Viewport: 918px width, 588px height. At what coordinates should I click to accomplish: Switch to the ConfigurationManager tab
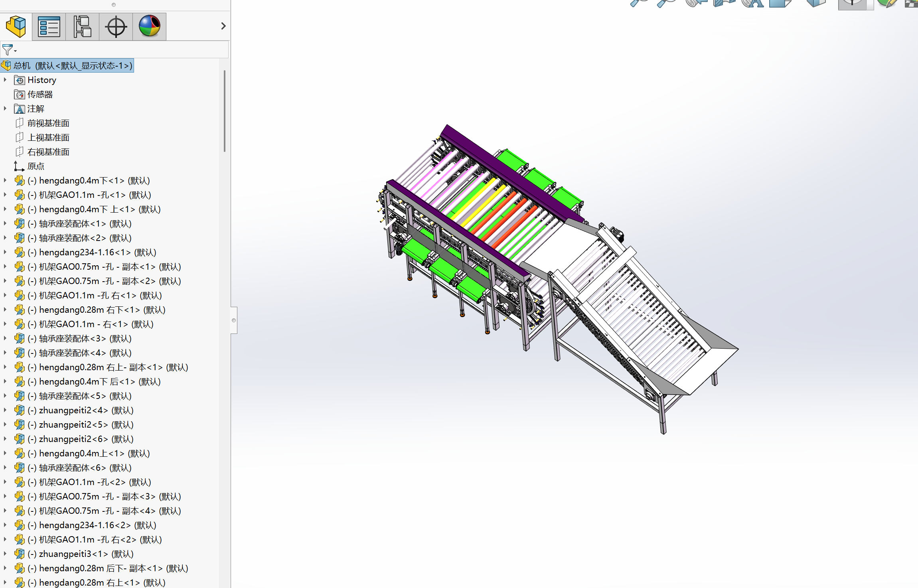click(x=83, y=27)
